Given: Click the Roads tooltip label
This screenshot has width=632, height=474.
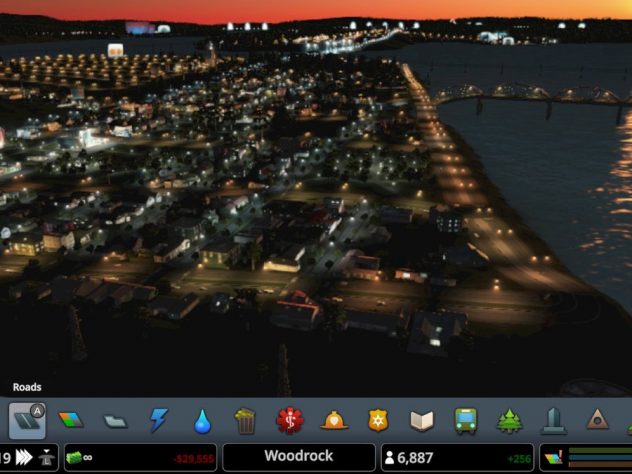Looking at the screenshot, I should pos(27,387).
